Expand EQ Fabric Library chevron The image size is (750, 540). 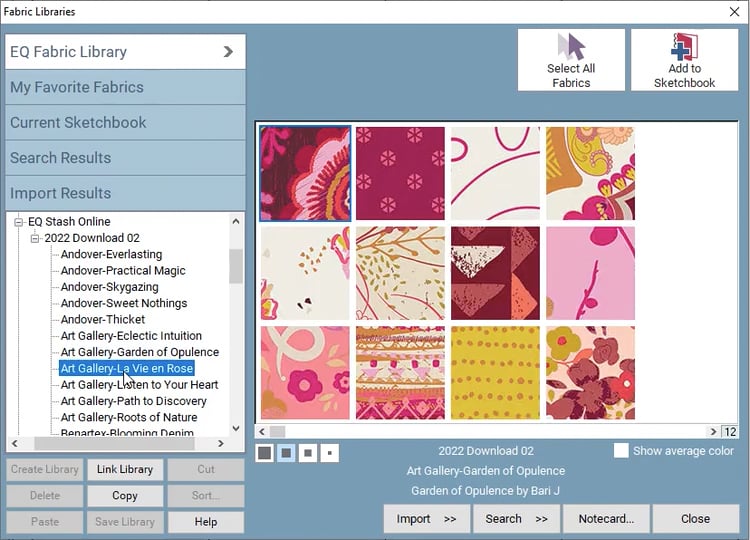228,52
